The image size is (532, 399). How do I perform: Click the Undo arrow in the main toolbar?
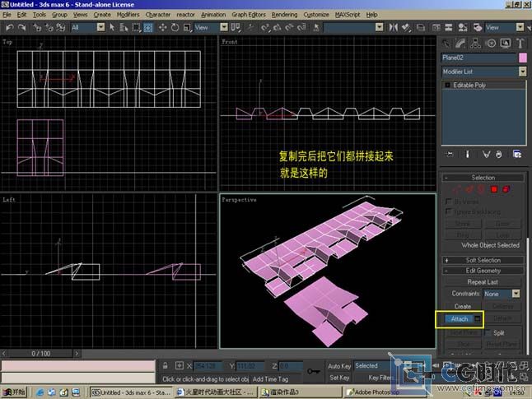10,27
